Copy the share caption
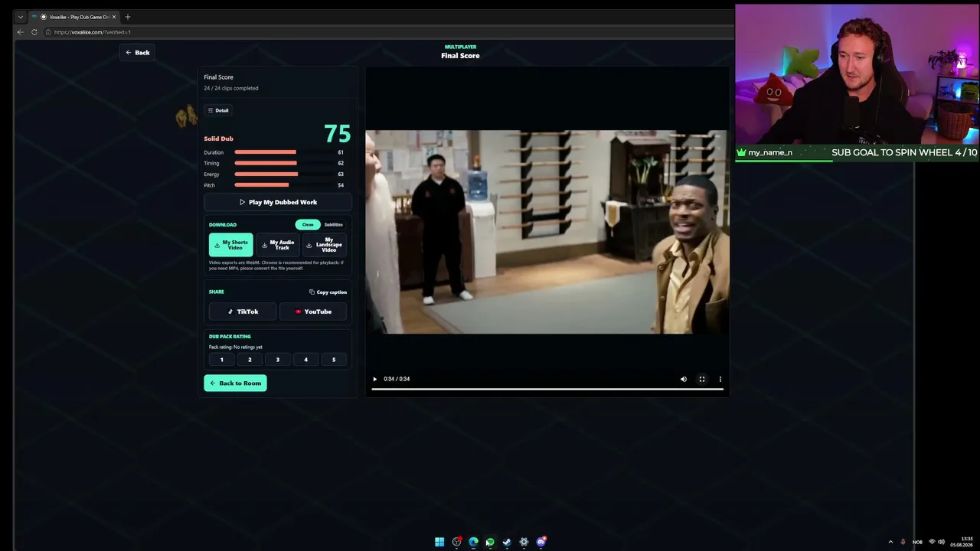Viewport: 980px width, 551px height. coord(328,292)
